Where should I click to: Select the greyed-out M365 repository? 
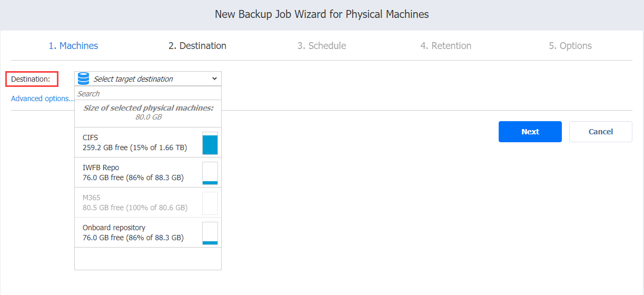pos(148,202)
